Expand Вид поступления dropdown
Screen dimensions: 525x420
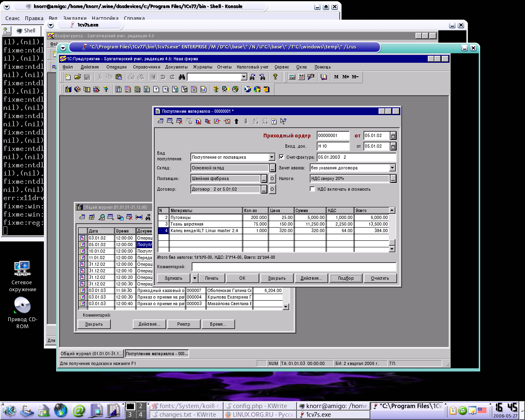272,157
